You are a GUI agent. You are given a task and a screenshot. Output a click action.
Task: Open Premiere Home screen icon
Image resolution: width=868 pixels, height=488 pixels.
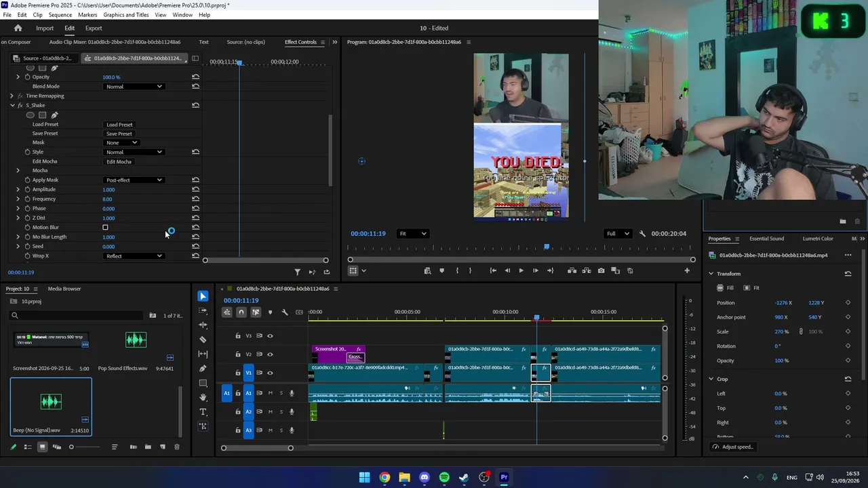tap(18, 28)
